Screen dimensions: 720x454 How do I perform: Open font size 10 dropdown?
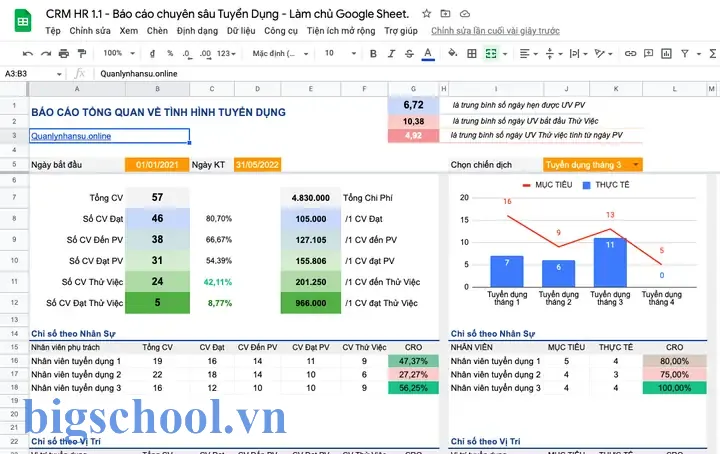(340, 53)
